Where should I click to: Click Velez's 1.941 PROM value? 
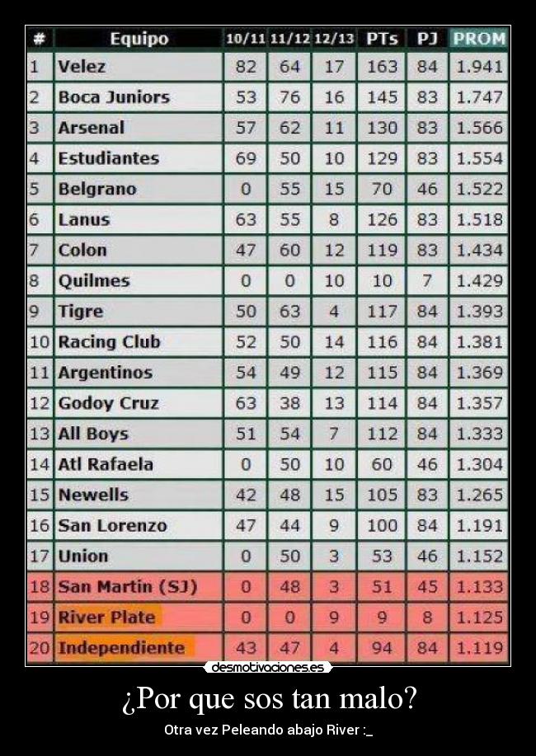click(x=479, y=67)
